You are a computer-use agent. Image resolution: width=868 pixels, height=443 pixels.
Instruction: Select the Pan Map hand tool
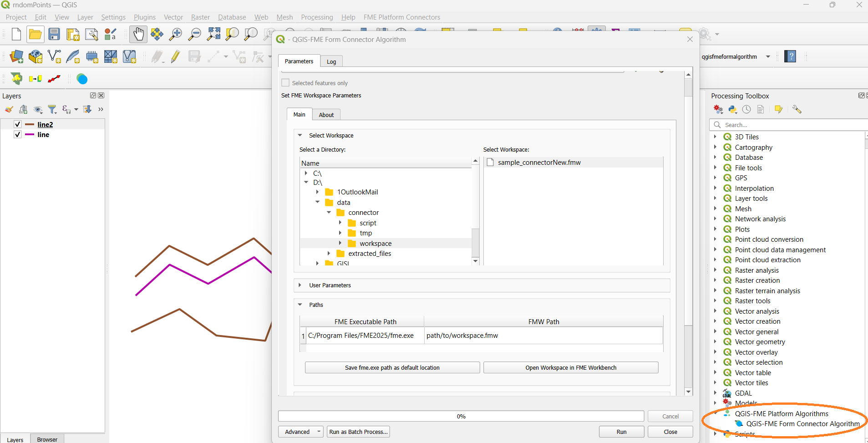pyautogui.click(x=138, y=34)
